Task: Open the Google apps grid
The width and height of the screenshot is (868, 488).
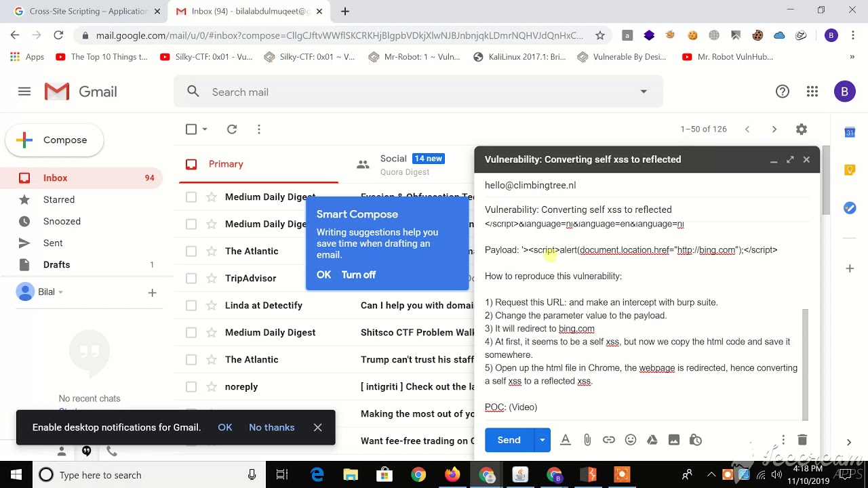Action: point(812,91)
